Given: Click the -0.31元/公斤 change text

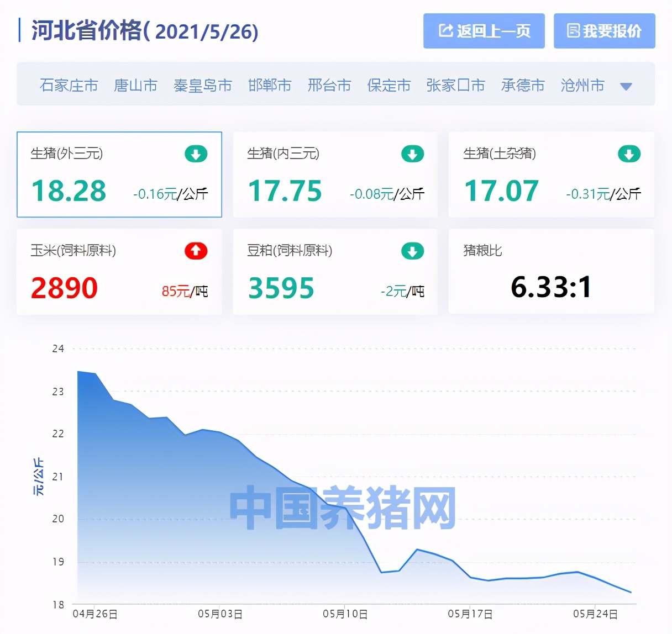Looking at the screenshot, I should (603, 194).
